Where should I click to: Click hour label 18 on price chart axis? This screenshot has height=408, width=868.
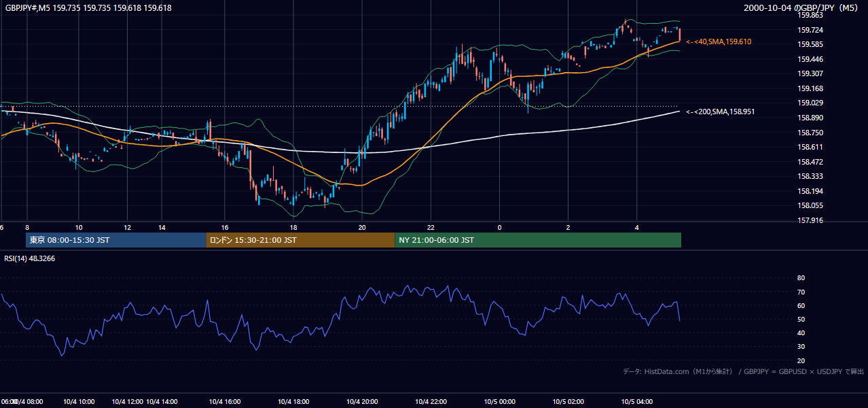tap(293, 227)
